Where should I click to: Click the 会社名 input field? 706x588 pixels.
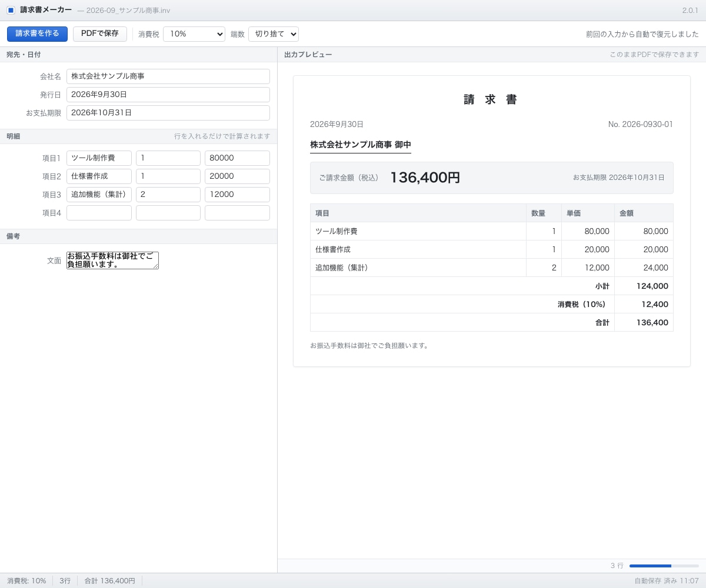[168, 76]
